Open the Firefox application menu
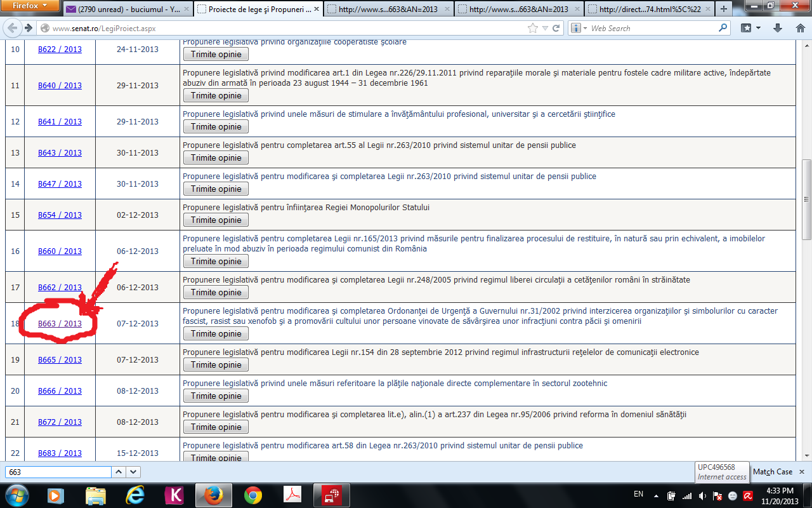812x508 pixels. [29, 6]
